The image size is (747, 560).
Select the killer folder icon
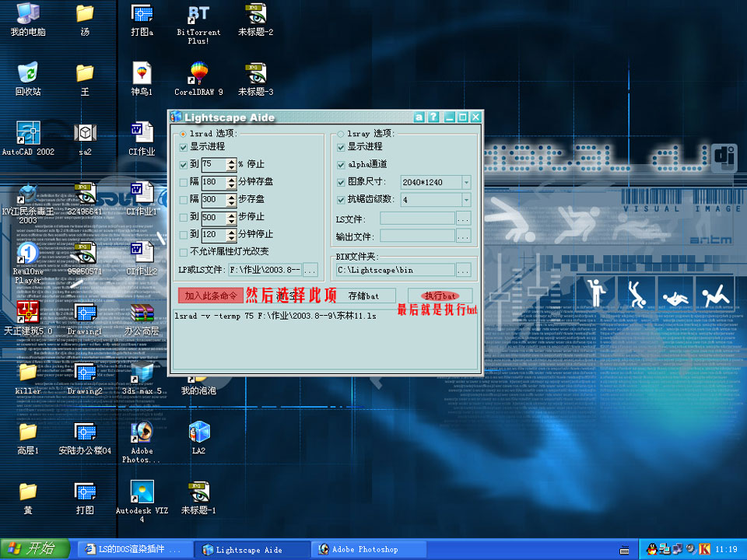pyautogui.click(x=28, y=379)
